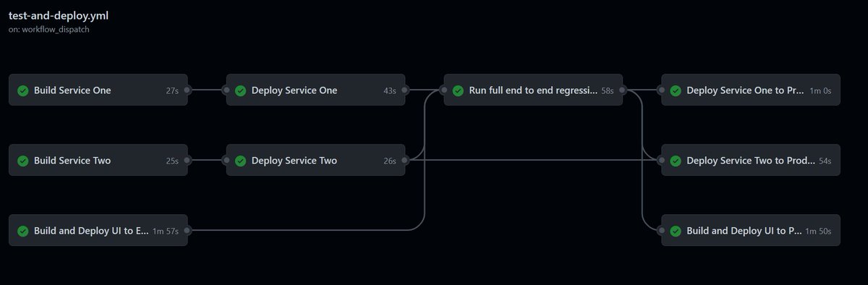Image resolution: width=868 pixels, height=285 pixels.
Task: Click success icon of Deploy Service One to Pr... job
Action: pyautogui.click(x=676, y=90)
